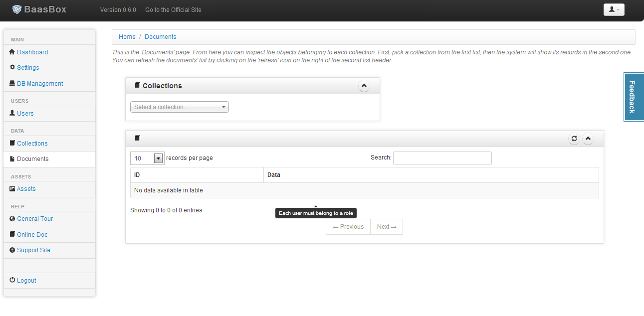Click the BaasBox brand title
This screenshot has height=316, width=644.
click(45, 9)
